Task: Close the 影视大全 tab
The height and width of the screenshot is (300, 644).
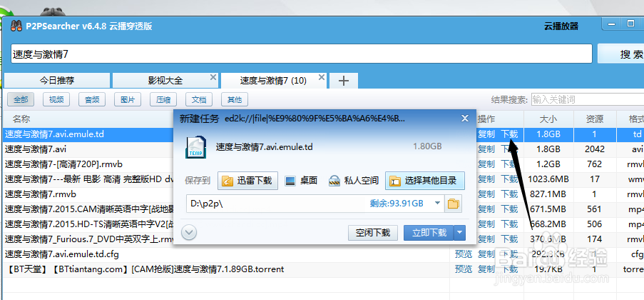Action: (x=213, y=77)
